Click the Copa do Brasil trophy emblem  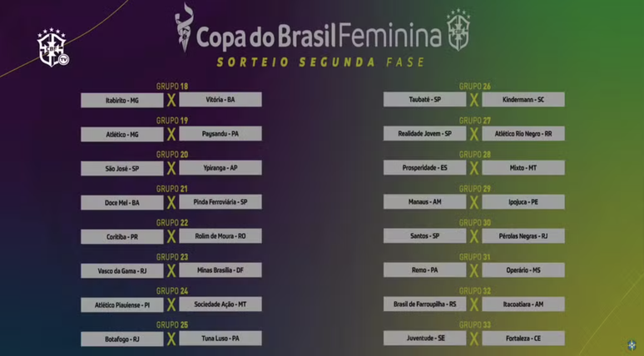(x=183, y=27)
